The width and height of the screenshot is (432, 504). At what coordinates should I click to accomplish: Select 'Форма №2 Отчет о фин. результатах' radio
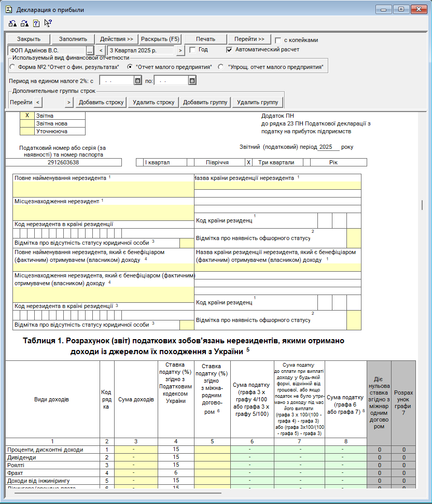click(12, 67)
